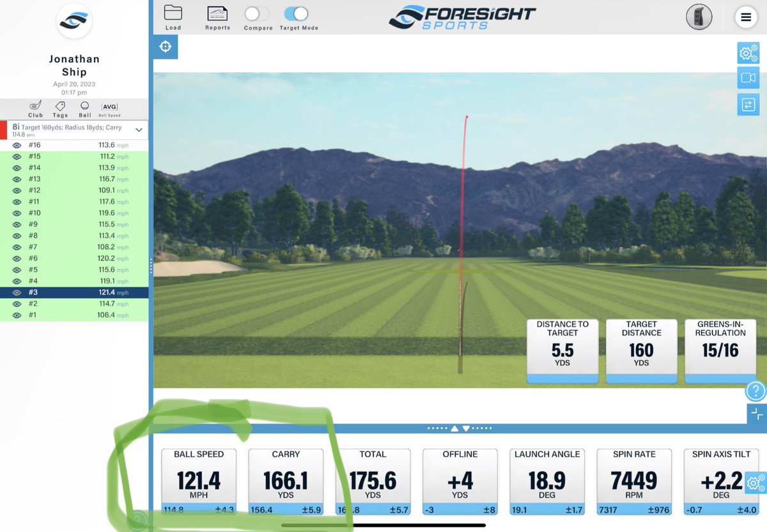
Task: Open the video camera view
Action: tap(748, 77)
